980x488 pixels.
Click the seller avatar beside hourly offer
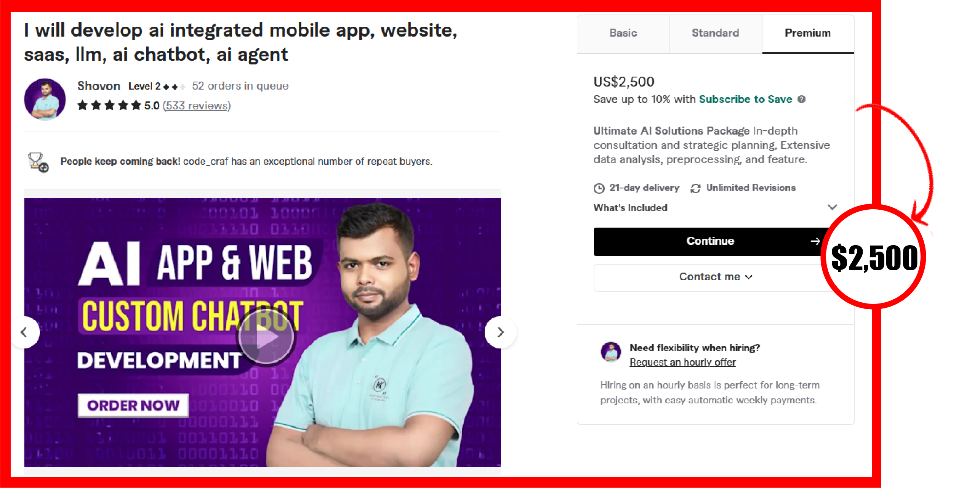pyautogui.click(x=611, y=352)
